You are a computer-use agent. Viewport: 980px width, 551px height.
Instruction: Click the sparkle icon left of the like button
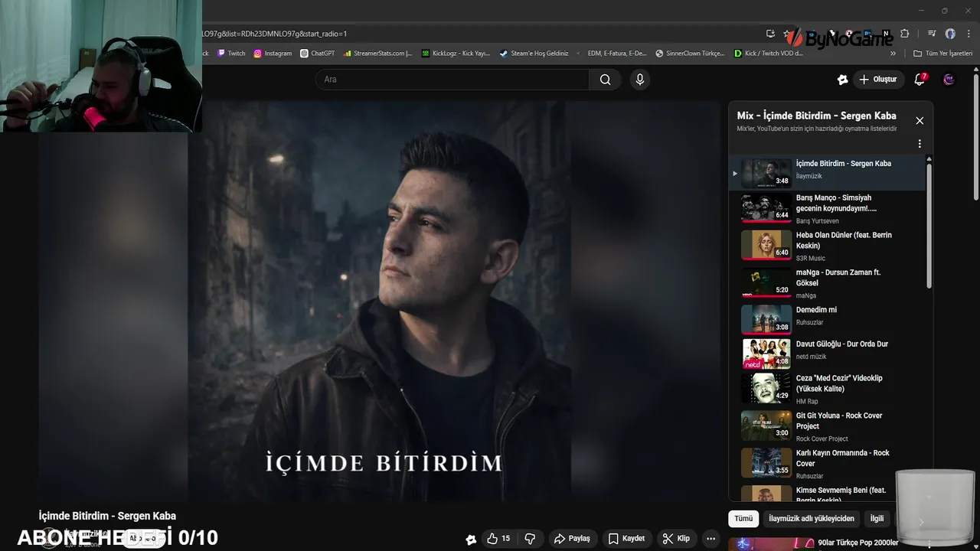(x=471, y=540)
